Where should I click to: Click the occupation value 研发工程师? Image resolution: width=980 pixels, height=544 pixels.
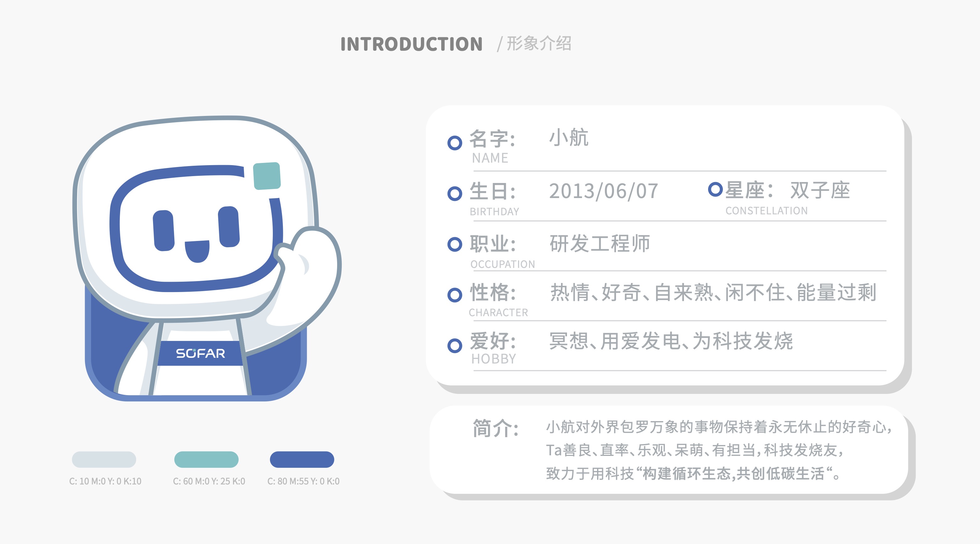(600, 244)
